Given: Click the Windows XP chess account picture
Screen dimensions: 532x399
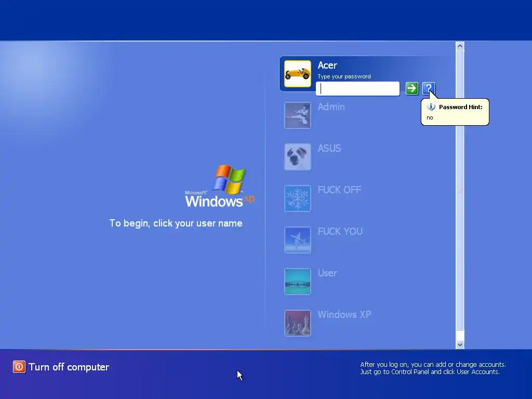Looking at the screenshot, I should [298, 323].
